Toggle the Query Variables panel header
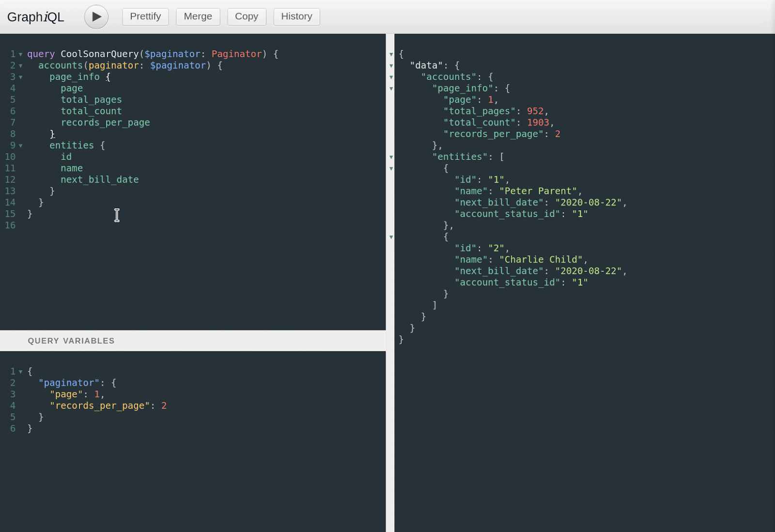 [x=193, y=341]
